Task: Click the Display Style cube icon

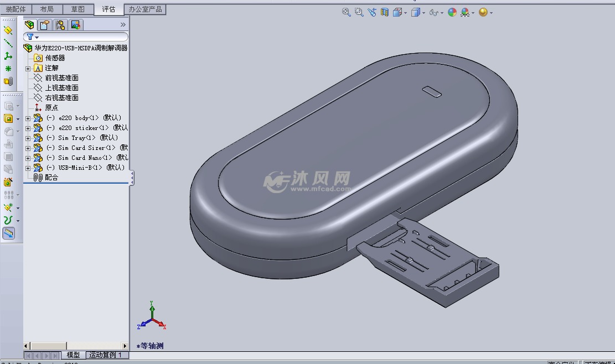Action: tap(415, 13)
